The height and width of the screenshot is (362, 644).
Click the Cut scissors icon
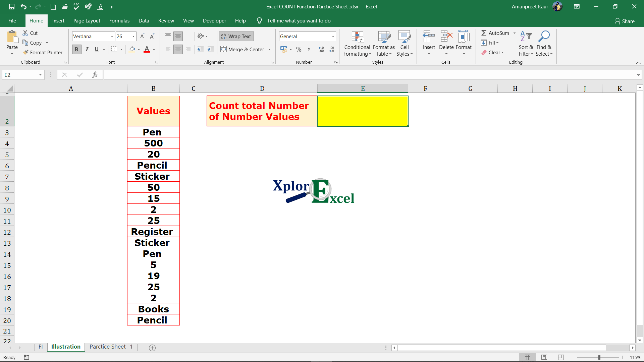coord(25,33)
